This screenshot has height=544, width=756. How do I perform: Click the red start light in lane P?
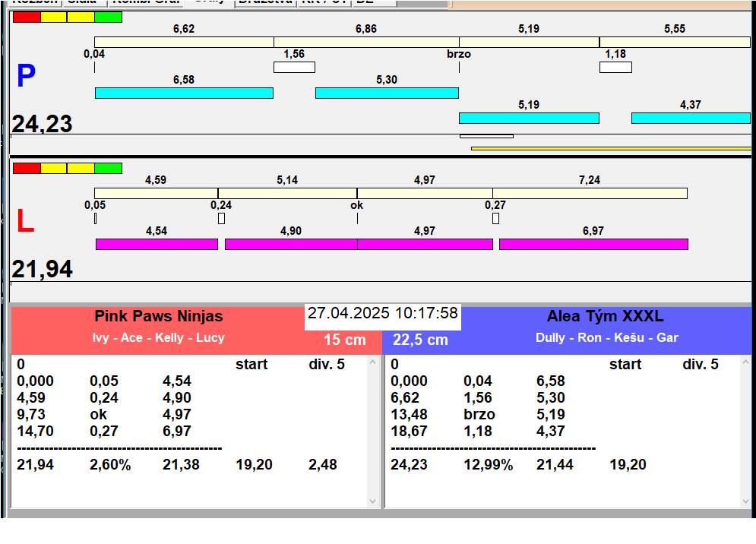pos(26,17)
